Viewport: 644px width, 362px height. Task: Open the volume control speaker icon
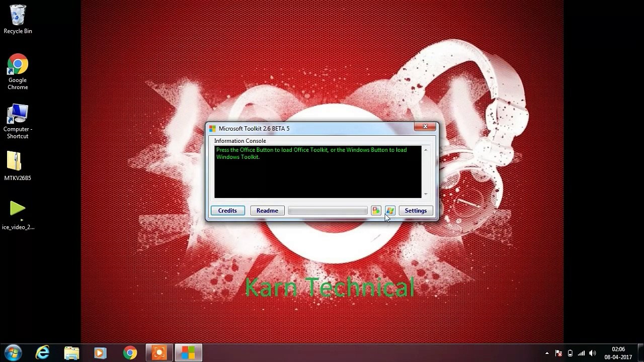click(x=593, y=353)
